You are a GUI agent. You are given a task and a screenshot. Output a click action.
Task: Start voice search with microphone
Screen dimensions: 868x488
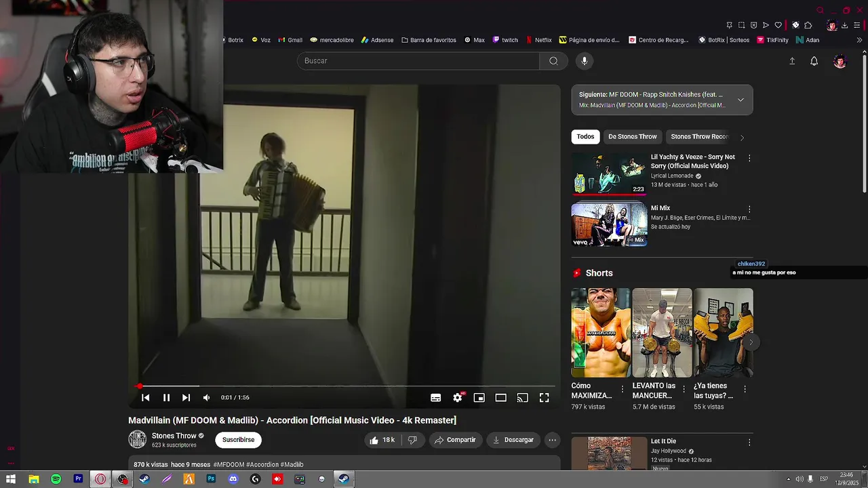pos(585,61)
